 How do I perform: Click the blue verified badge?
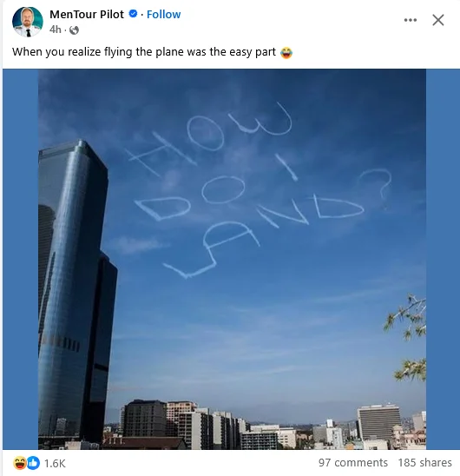tap(133, 14)
